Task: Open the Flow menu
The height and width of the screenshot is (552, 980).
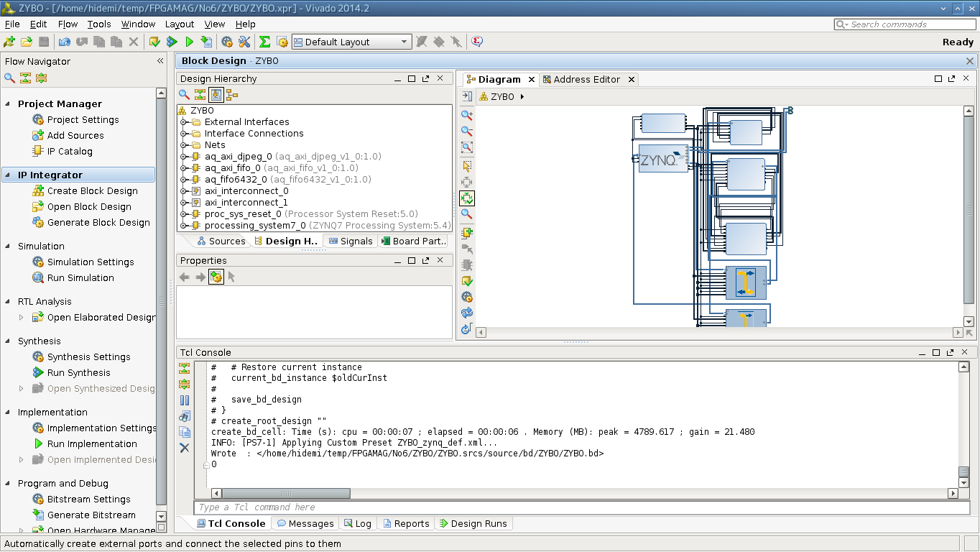Action: pyautogui.click(x=68, y=24)
